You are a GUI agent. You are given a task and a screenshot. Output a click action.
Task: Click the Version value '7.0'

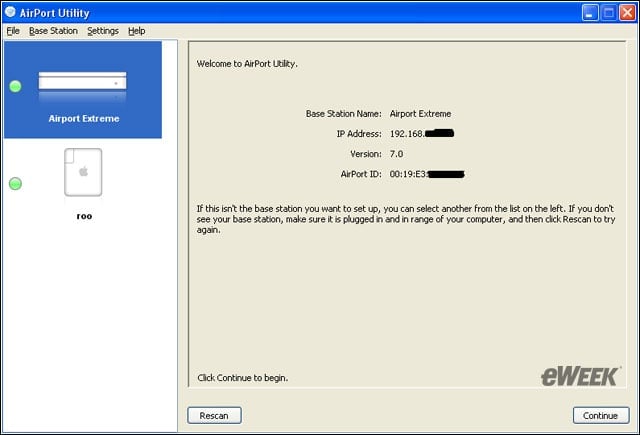coord(396,154)
